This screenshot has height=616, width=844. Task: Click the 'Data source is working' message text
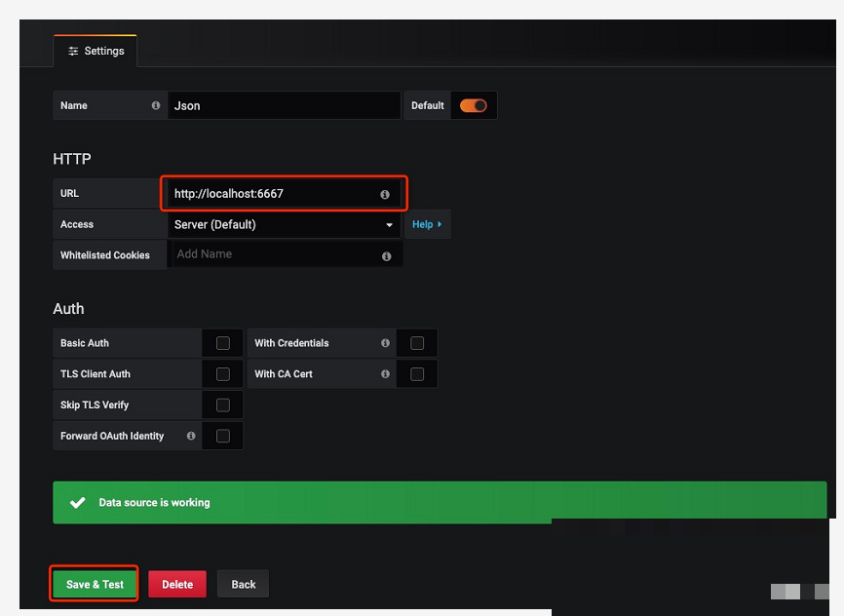coord(155,502)
